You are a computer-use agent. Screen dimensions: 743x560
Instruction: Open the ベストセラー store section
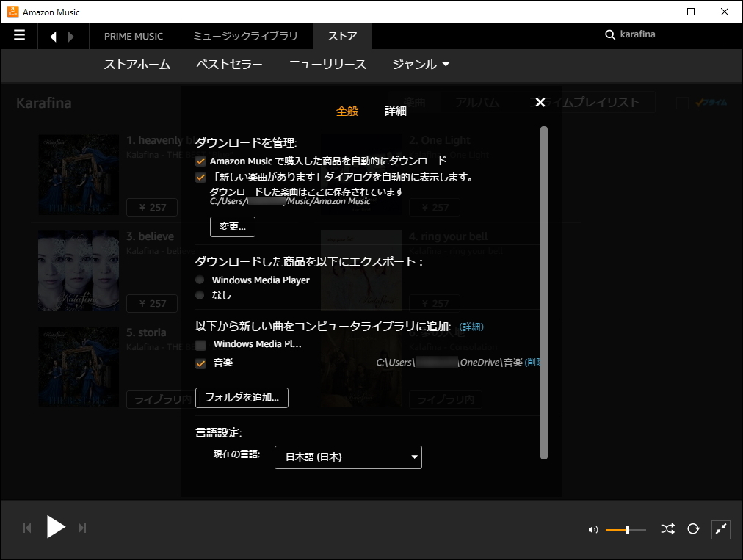coord(229,65)
